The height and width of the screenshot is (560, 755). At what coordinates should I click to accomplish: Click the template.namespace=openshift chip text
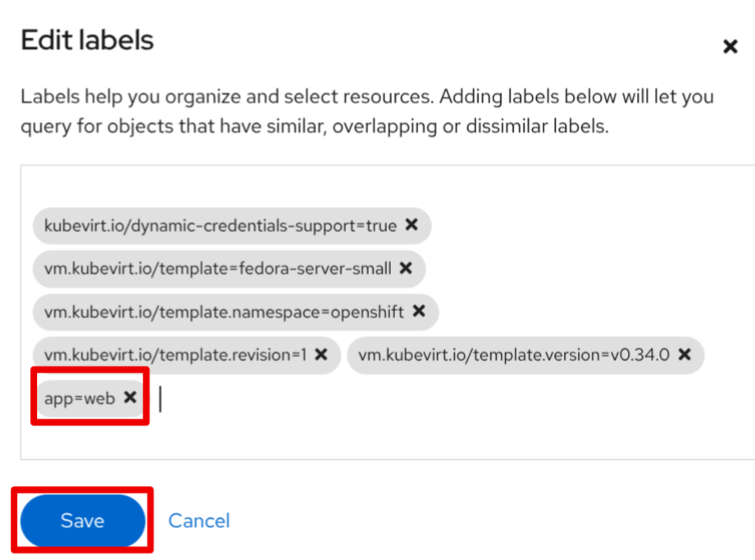224,312
